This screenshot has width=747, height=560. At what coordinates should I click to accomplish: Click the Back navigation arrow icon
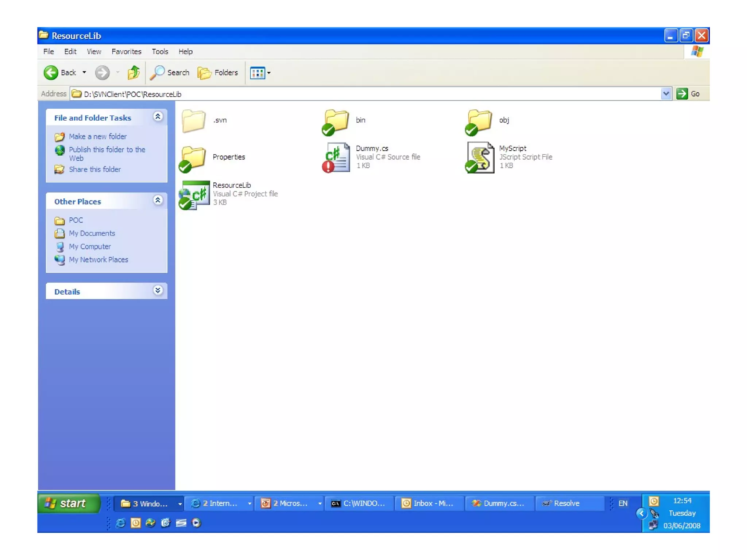(51, 73)
